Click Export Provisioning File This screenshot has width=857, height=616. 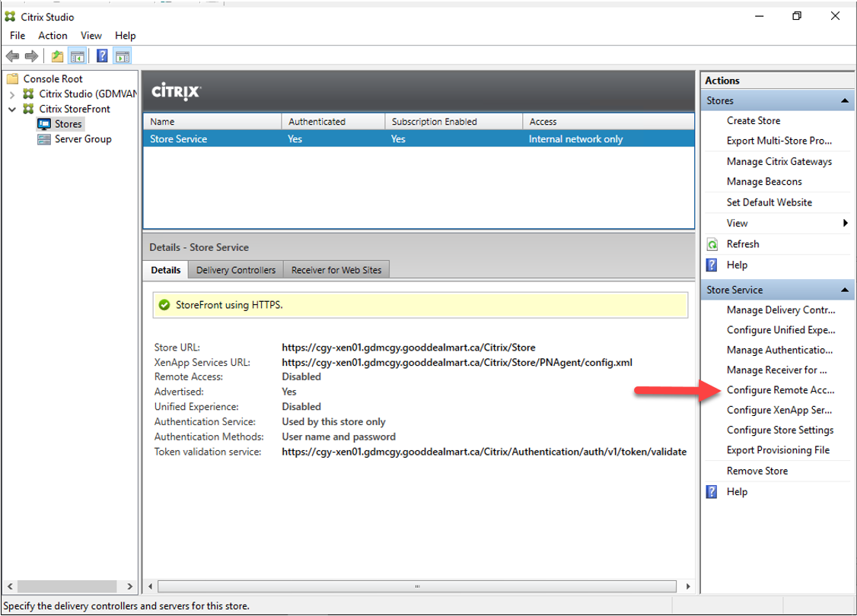pyautogui.click(x=778, y=450)
